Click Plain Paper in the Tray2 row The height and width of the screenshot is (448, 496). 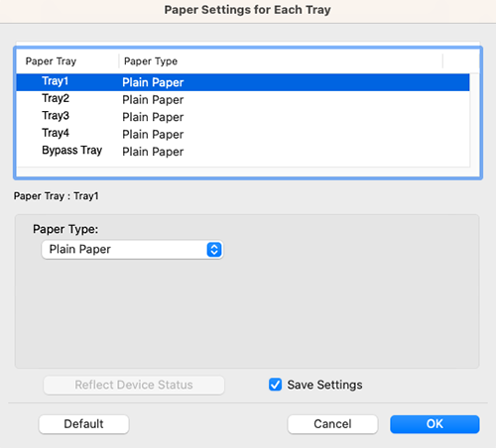(153, 100)
